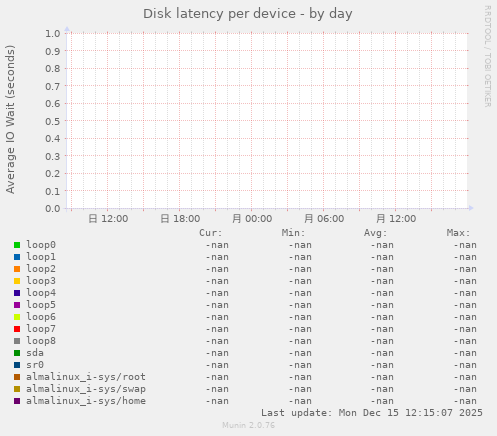Screen dimensions: 497x436
Task: Select the loop4 legend label
Action: coord(41,293)
